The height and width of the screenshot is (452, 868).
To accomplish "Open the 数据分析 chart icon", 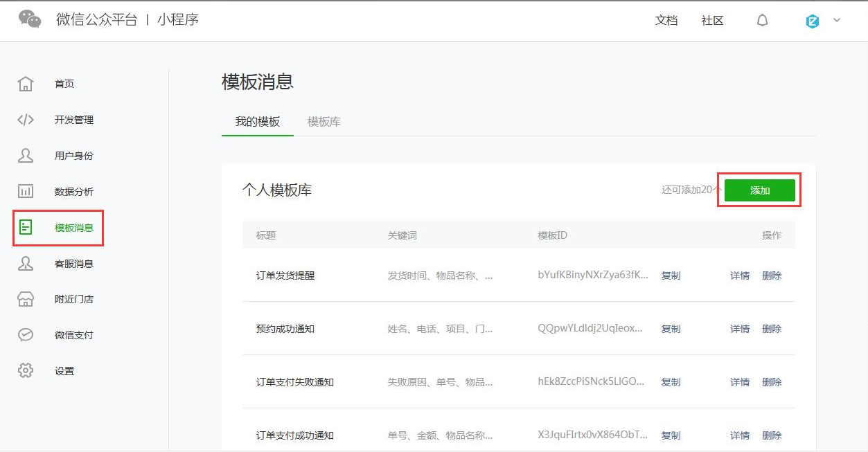I will point(26,192).
